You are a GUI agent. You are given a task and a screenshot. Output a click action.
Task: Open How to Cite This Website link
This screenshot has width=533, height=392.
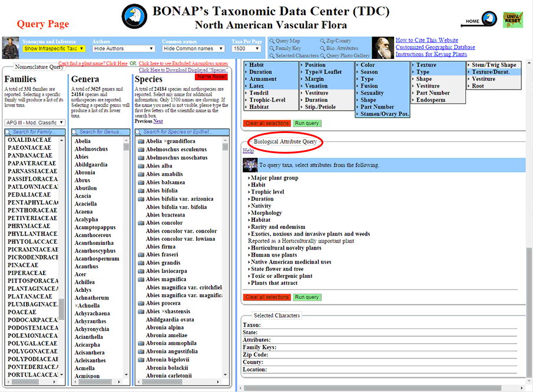[427, 40]
